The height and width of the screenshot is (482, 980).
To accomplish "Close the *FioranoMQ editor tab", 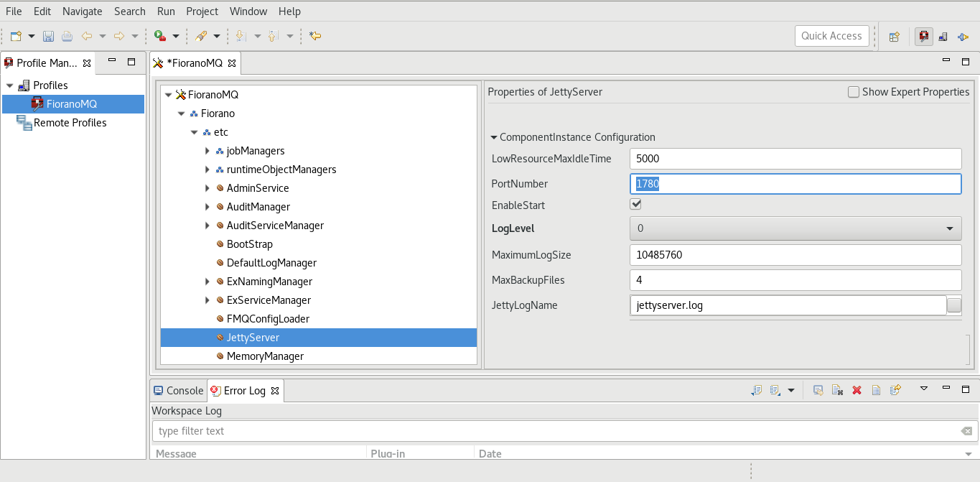I will (232, 62).
